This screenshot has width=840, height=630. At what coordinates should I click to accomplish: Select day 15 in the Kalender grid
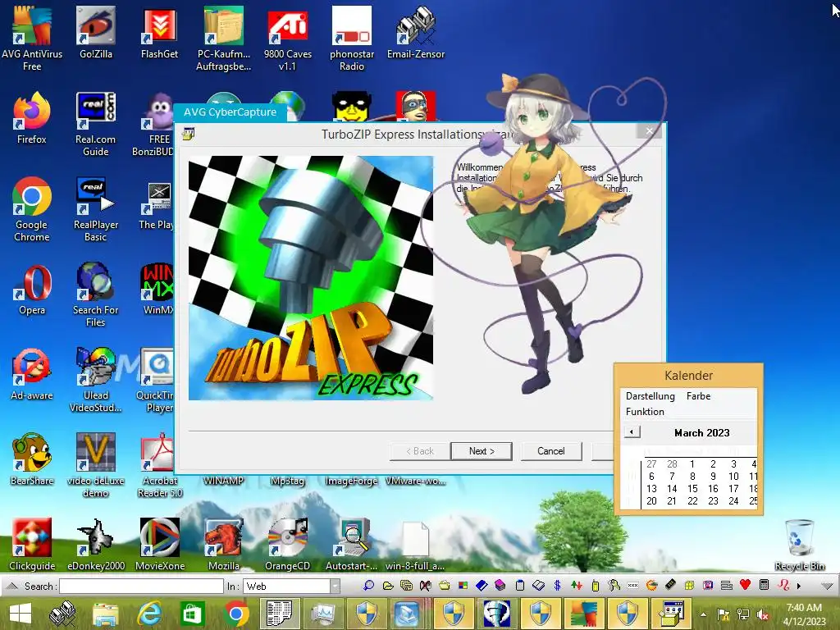pos(692,489)
